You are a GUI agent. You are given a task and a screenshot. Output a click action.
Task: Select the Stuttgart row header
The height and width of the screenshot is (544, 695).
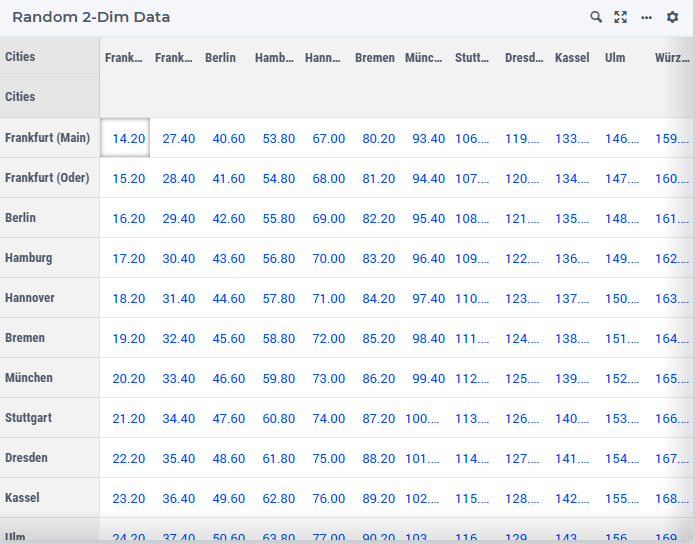50,418
